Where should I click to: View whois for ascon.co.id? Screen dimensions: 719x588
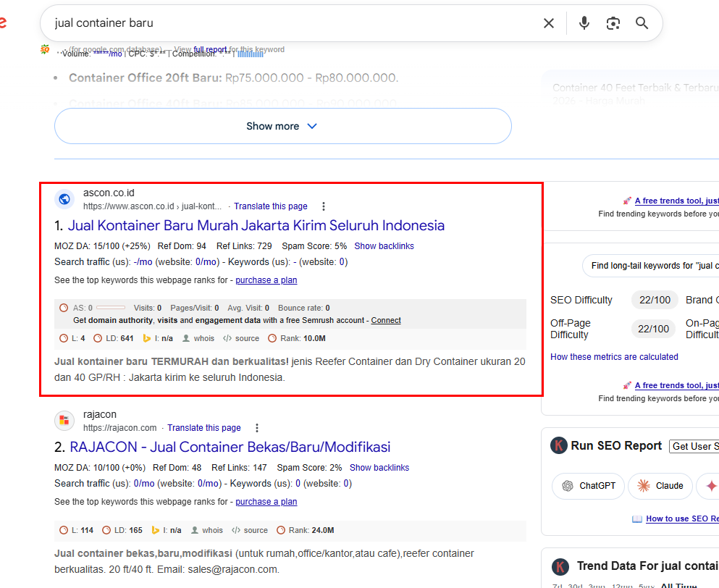[198, 338]
